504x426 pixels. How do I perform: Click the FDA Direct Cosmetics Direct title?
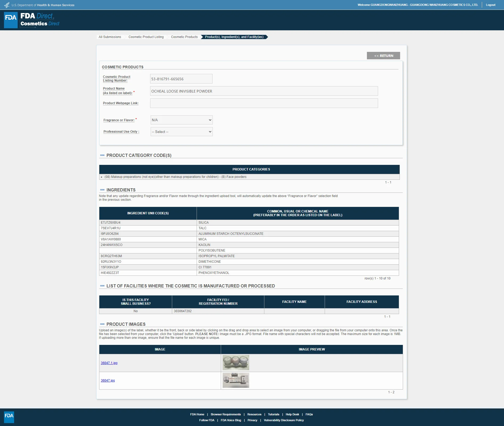(40, 20)
